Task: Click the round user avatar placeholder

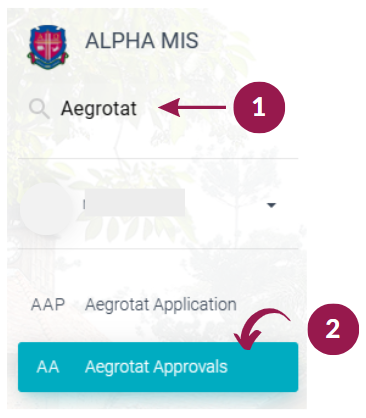Action: (x=45, y=209)
